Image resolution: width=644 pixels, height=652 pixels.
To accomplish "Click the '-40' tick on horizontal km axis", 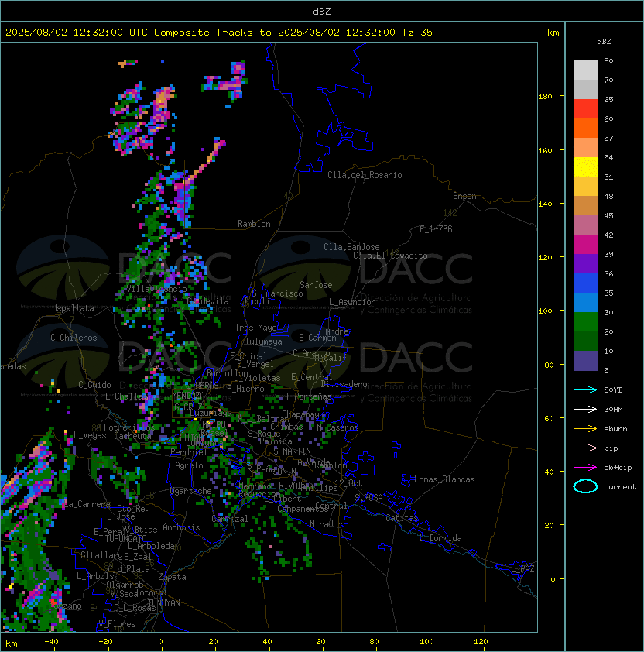I will [51, 642].
